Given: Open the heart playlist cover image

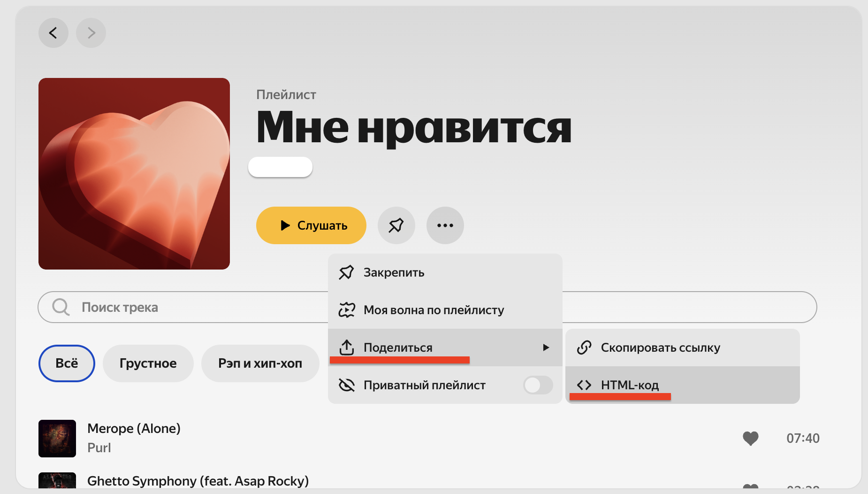Looking at the screenshot, I should click(134, 174).
